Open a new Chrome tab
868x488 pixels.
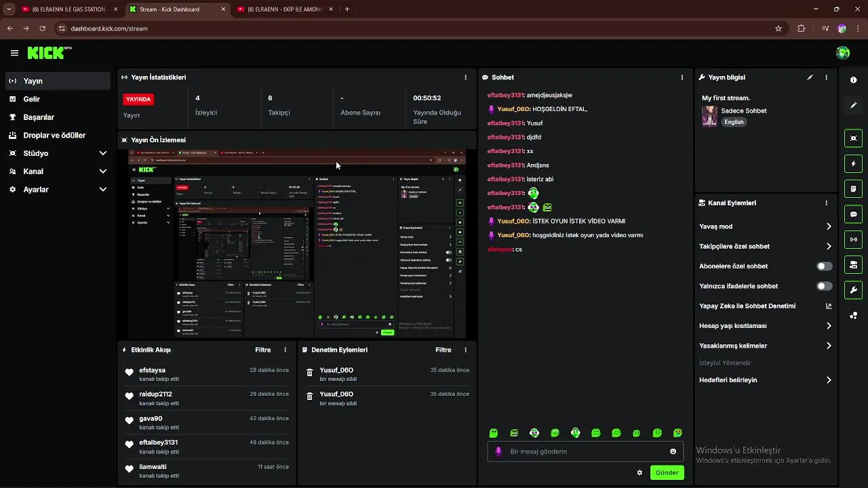click(x=347, y=9)
